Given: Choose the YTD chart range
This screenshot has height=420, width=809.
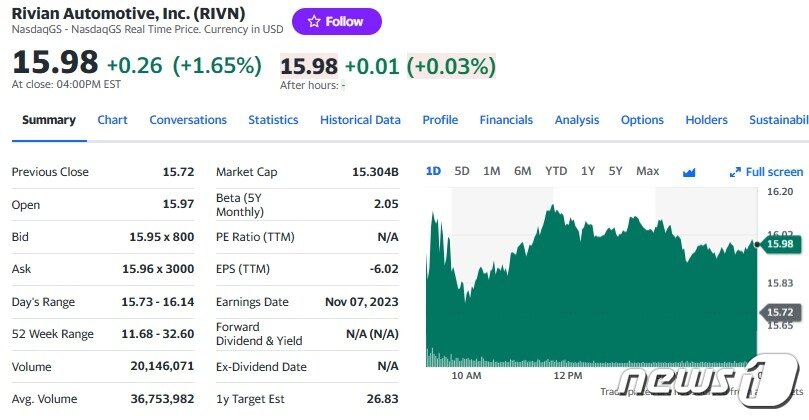Looking at the screenshot, I should pos(556,171).
